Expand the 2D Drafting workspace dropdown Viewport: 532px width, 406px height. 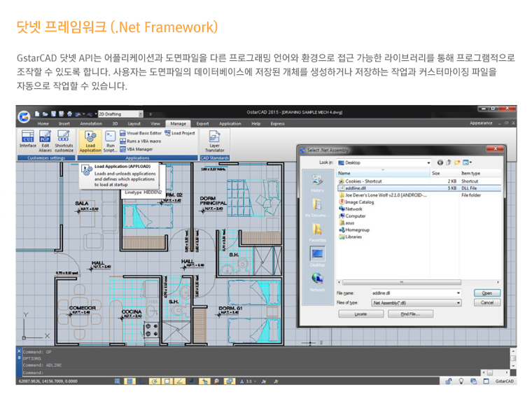point(141,113)
